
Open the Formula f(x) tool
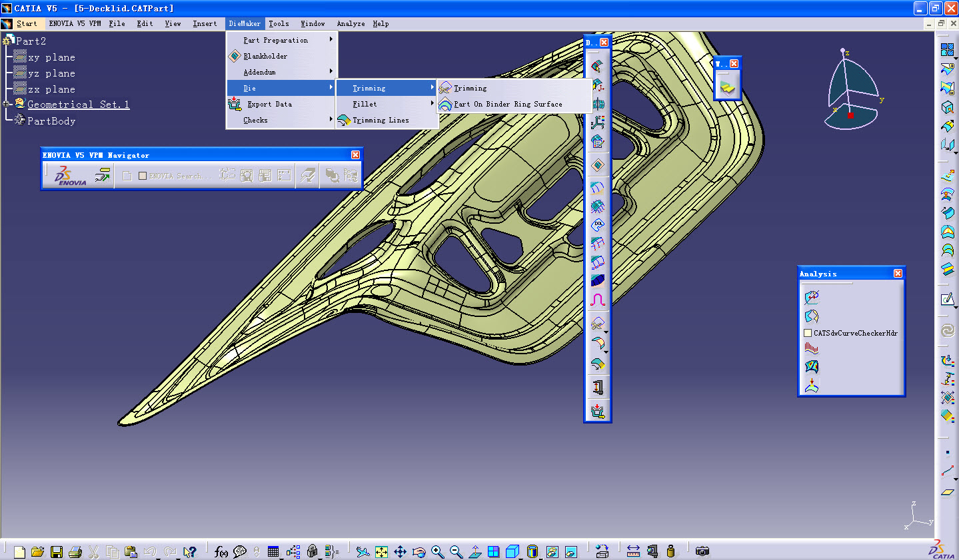(221, 551)
